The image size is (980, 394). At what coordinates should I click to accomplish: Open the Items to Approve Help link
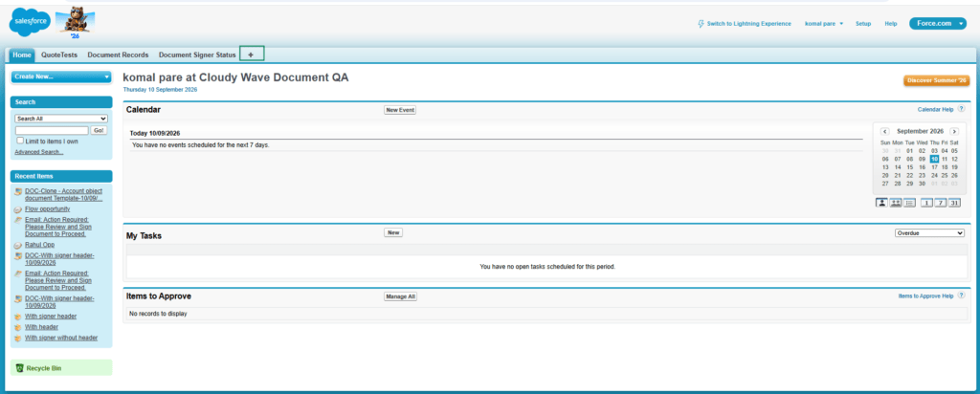925,295
